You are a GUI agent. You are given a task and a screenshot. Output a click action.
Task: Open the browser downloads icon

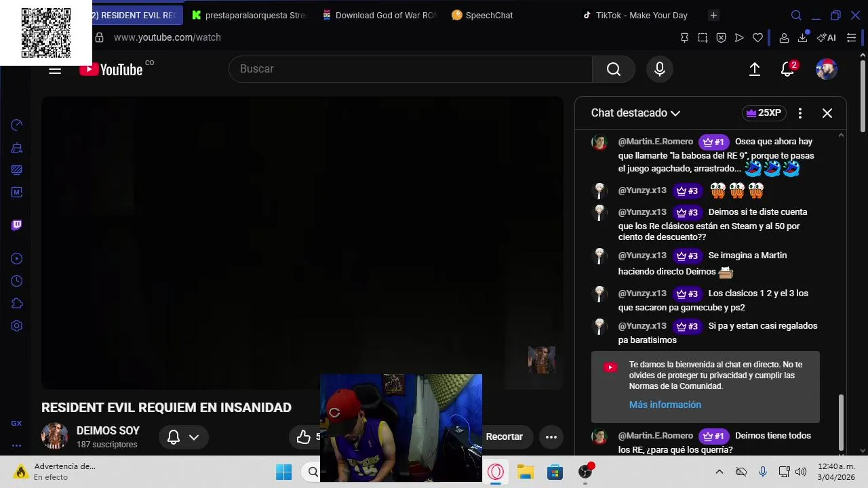tap(803, 37)
